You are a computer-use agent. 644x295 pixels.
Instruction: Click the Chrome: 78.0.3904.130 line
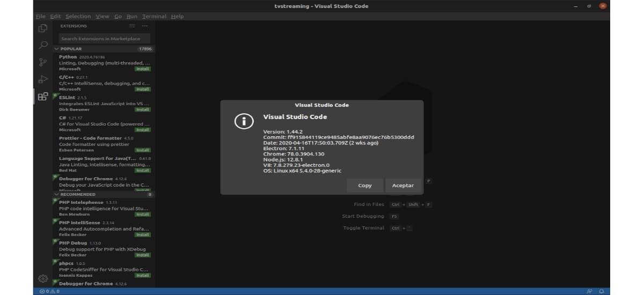[x=294, y=154]
